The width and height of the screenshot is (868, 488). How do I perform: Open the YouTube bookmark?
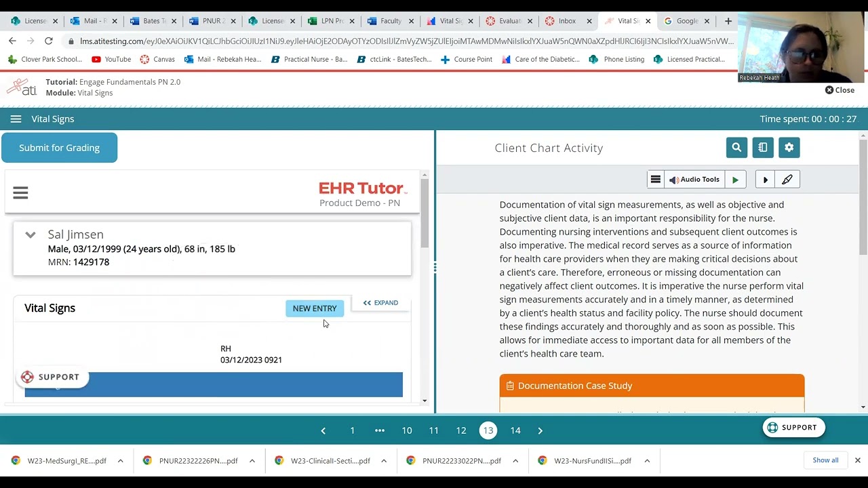(x=111, y=60)
